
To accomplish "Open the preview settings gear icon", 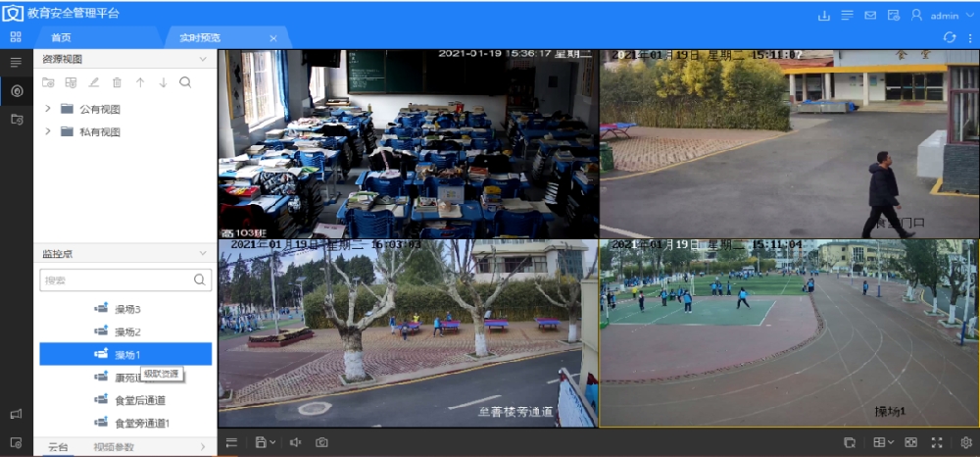I will (x=965, y=442).
